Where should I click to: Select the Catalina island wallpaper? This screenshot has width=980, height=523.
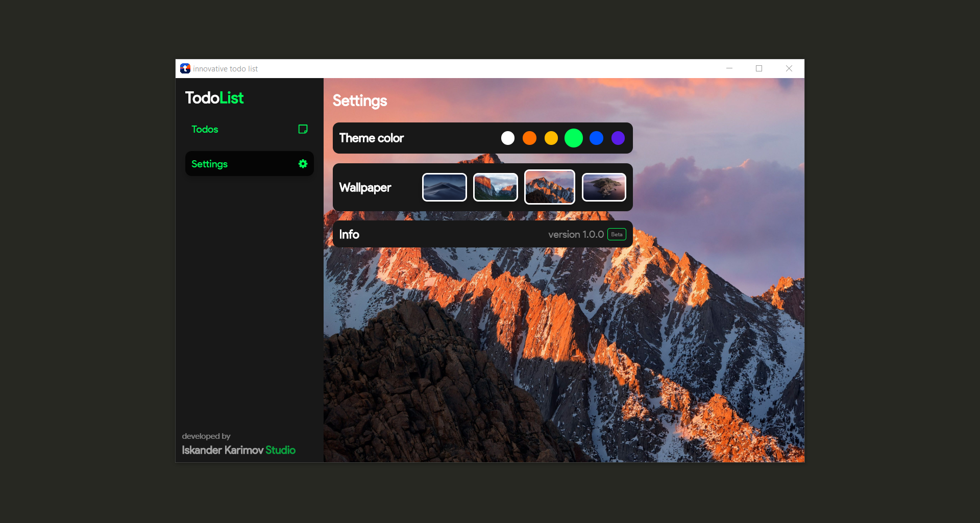tap(604, 187)
